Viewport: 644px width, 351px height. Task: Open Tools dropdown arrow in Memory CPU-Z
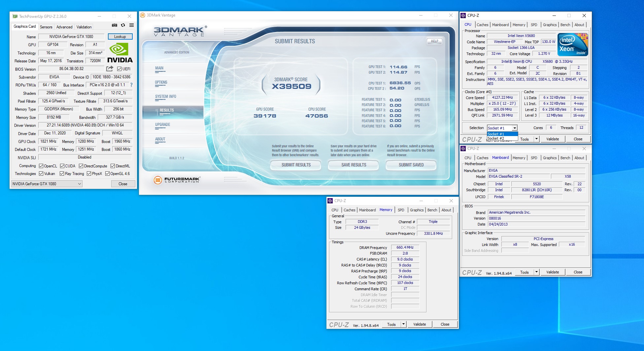[403, 324]
